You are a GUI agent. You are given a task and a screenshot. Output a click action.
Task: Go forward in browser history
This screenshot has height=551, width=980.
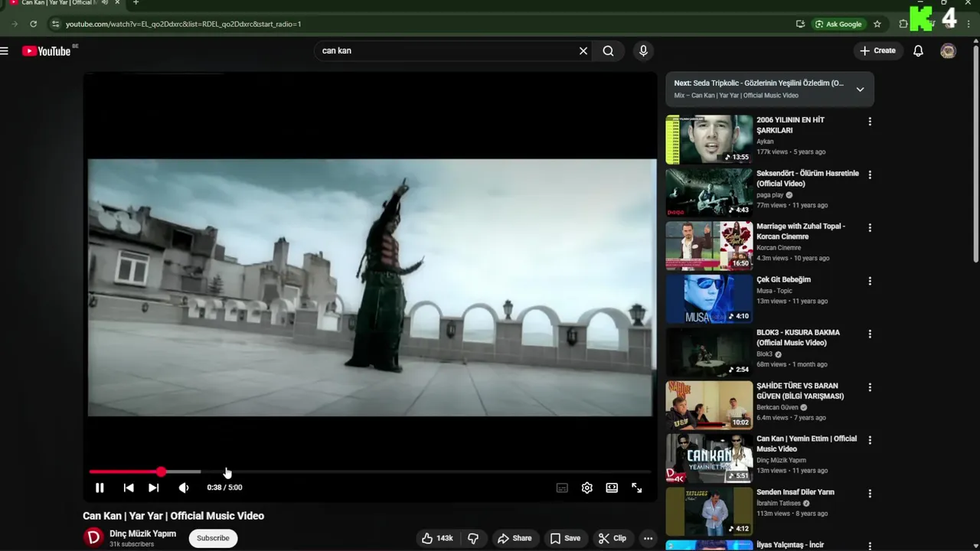tap(14, 24)
